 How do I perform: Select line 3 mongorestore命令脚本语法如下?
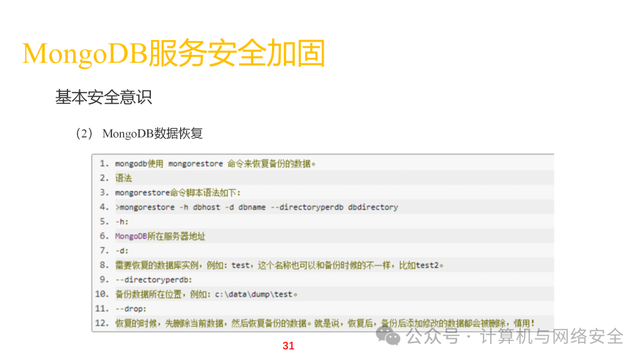pyautogui.click(x=178, y=193)
